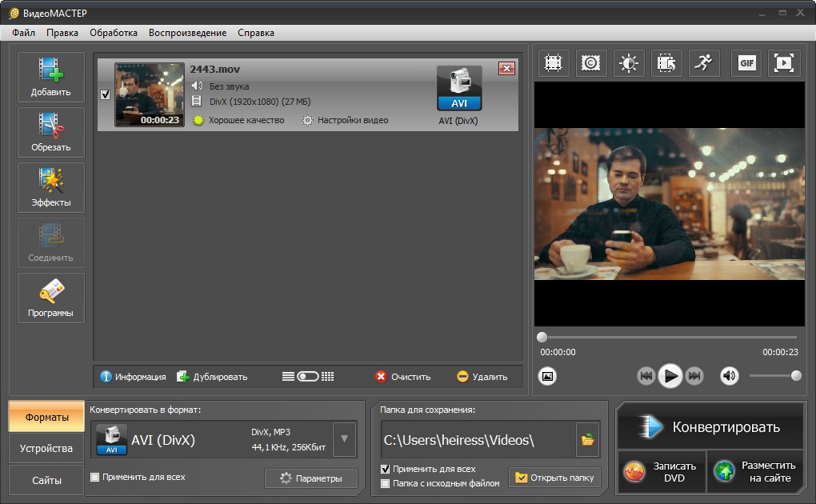The image size is (816, 504).
Task: Click Очистить to clear the list
Action: coord(403,377)
